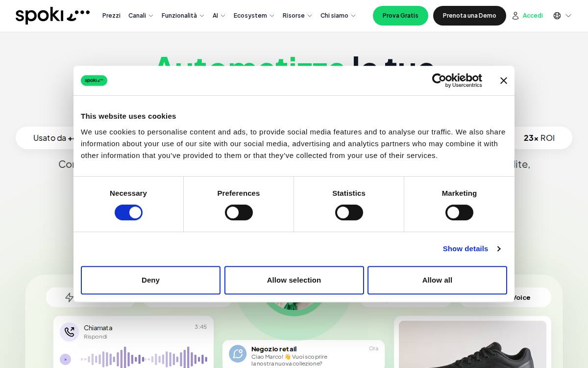Image resolution: width=588 pixels, height=368 pixels.
Task: Enable the Statistics cookies switch
Action: (349, 212)
